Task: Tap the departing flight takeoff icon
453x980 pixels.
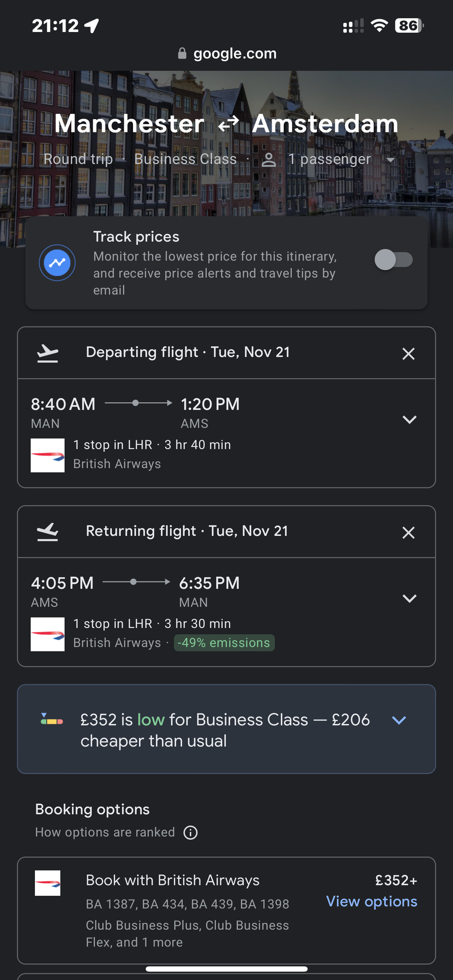Action: tap(48, 353)
